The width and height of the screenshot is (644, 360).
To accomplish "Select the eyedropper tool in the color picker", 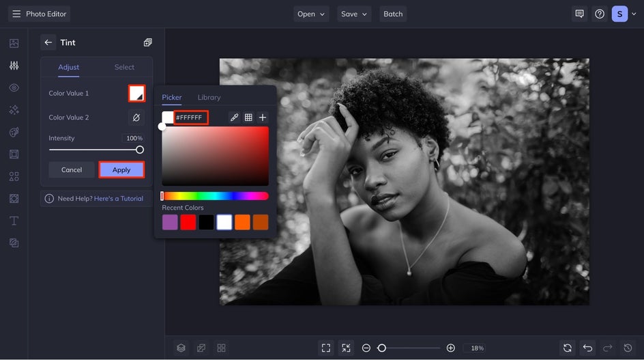I will pos(234,117).
